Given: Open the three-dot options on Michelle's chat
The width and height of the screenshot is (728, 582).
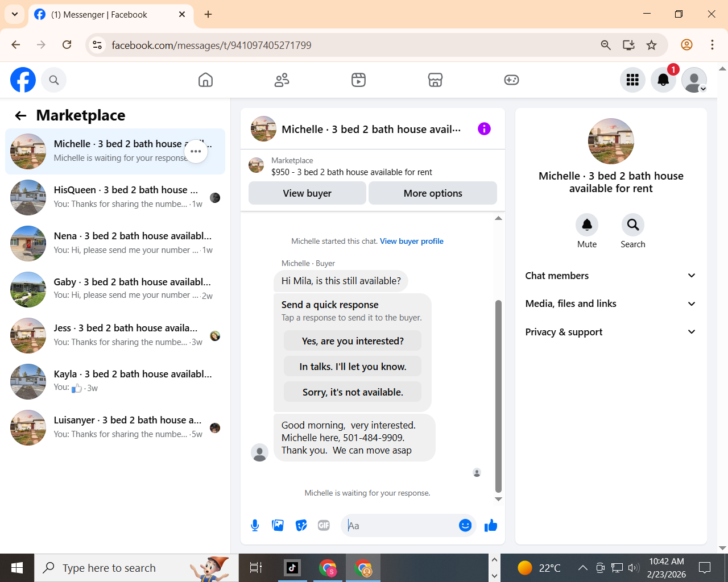Looking at the screenshot, I should click(196, 151).
